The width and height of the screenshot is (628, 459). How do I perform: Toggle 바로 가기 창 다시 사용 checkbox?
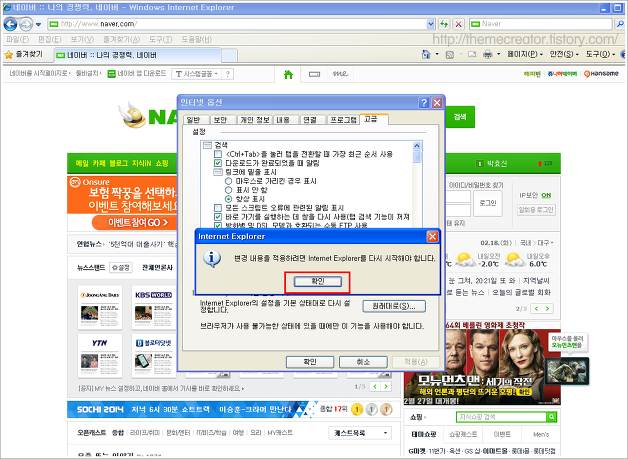[218, 217]
